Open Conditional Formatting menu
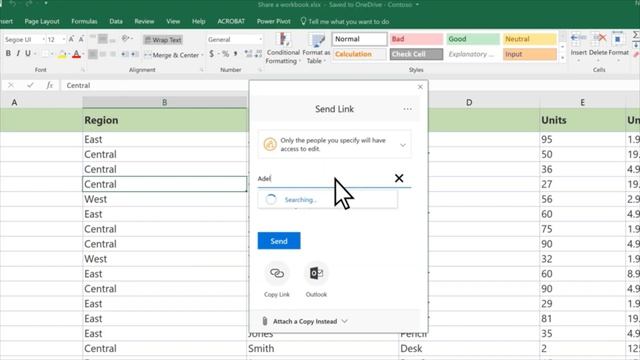 pyautogui.click(x=283, y=48)
